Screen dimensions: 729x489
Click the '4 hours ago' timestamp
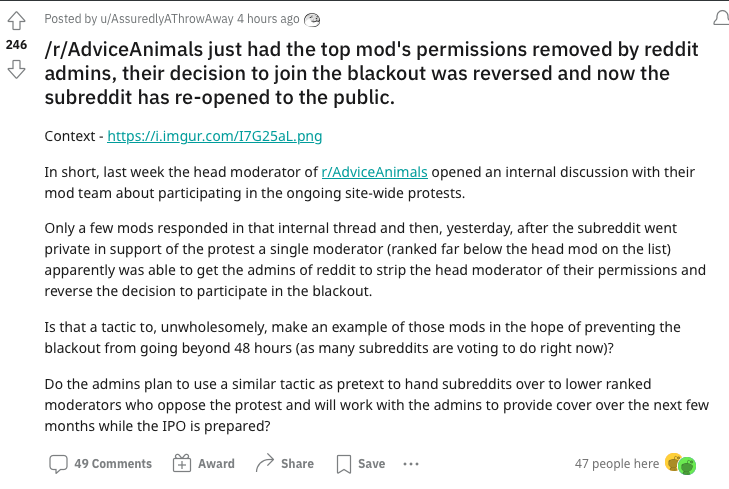click(268, 19)
